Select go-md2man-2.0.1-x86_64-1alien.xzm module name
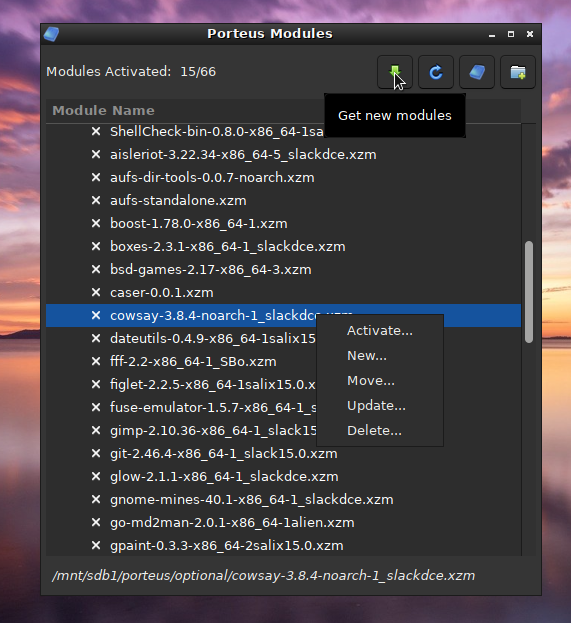 (x=232, y=523)
